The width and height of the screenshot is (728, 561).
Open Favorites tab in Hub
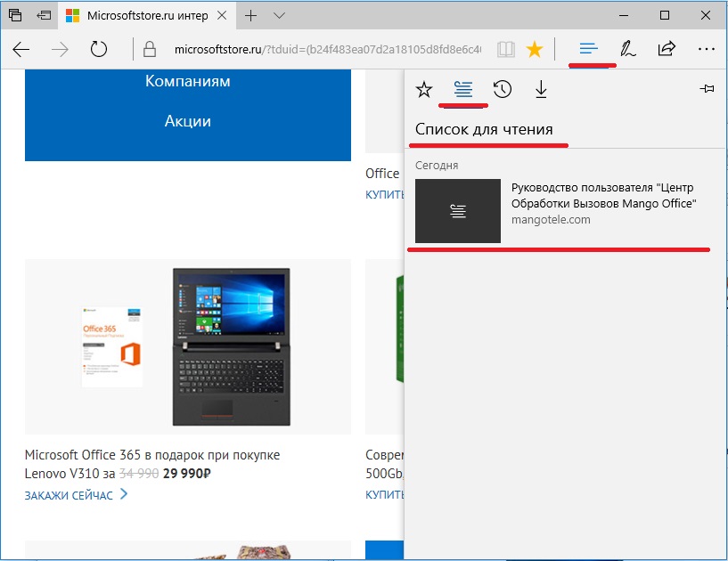tap(424, 89)
